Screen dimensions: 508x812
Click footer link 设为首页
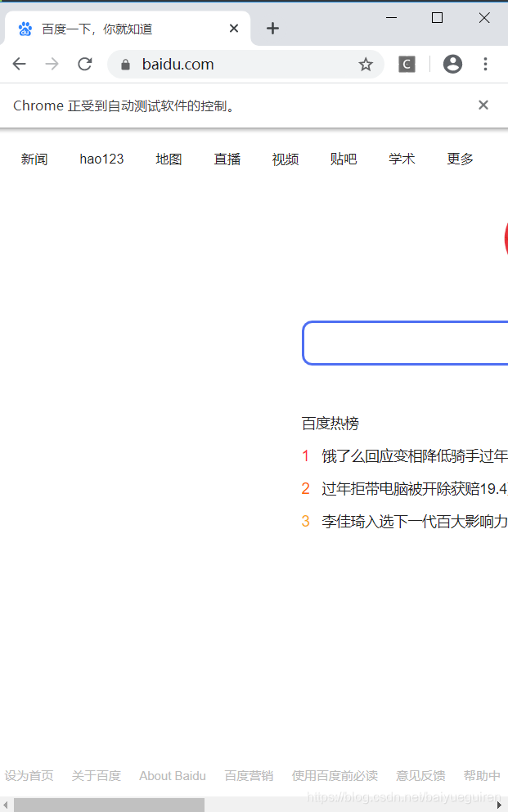pyautogui.click(x=29, y=776)
